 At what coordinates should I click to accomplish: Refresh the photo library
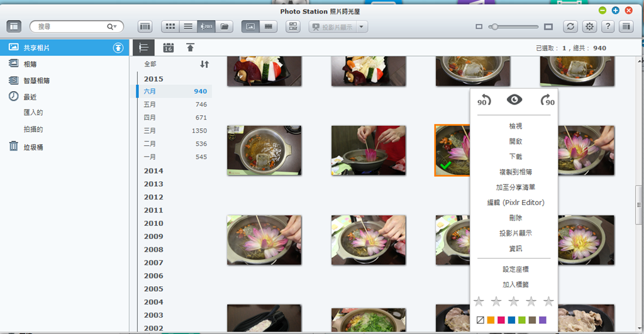pos(570,26)
